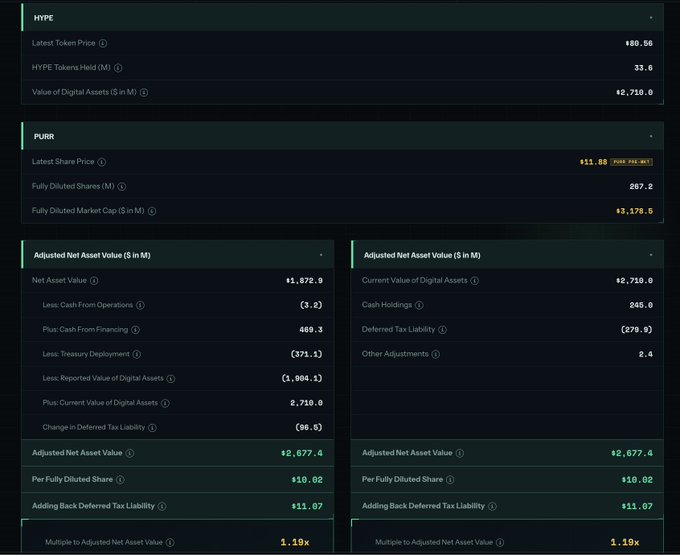
Task: Show info for Value of Digital Assets ($ in M)
Action: pyautogui.click(x=144, y=92)
